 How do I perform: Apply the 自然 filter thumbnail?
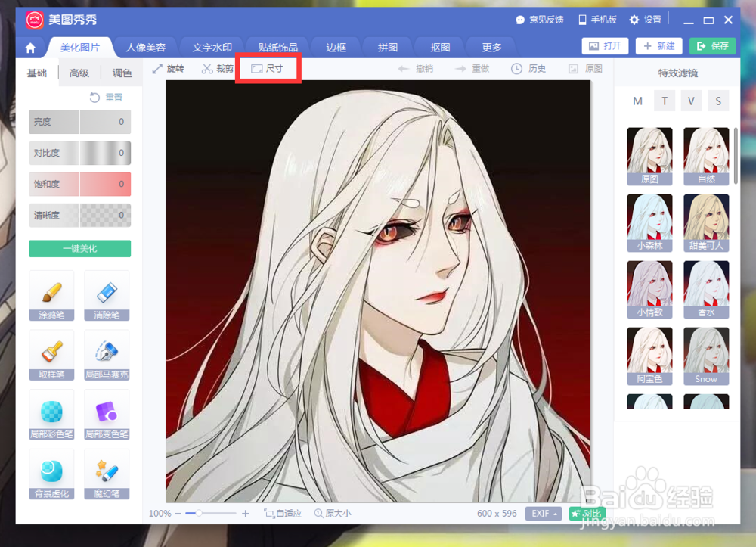(x=706, y=157)
